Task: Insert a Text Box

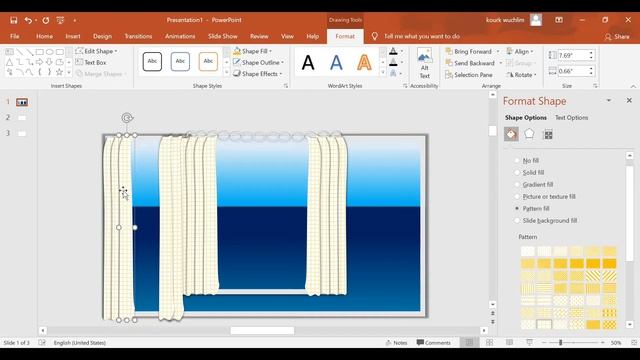Action: click(x=91, y=62)
